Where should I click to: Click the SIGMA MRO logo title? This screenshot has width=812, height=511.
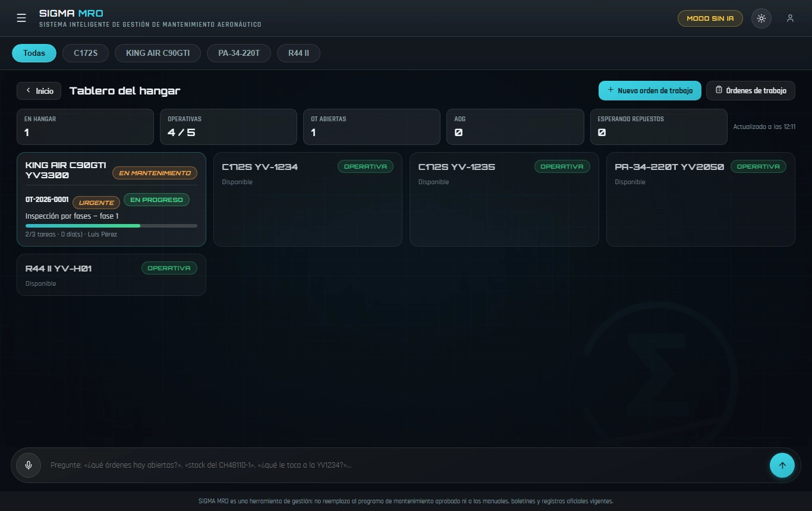pyautogui.click(x=71, y=13)
